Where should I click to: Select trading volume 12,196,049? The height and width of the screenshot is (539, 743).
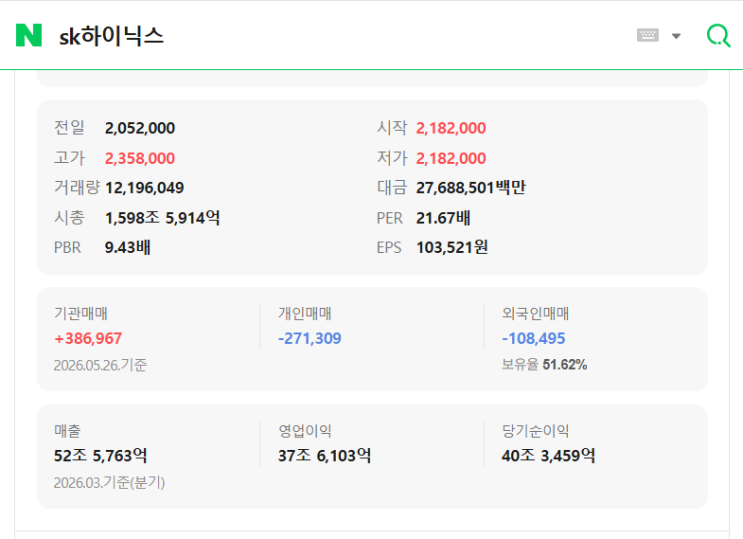pyautogui.click(x=144, y=188)
